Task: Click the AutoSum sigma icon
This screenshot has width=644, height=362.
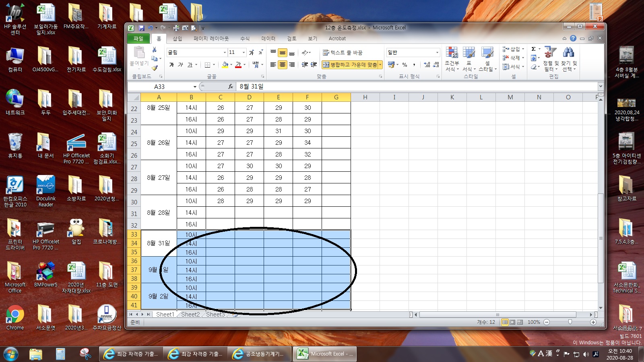Action: pyautogui.click(x=533, y=49)
